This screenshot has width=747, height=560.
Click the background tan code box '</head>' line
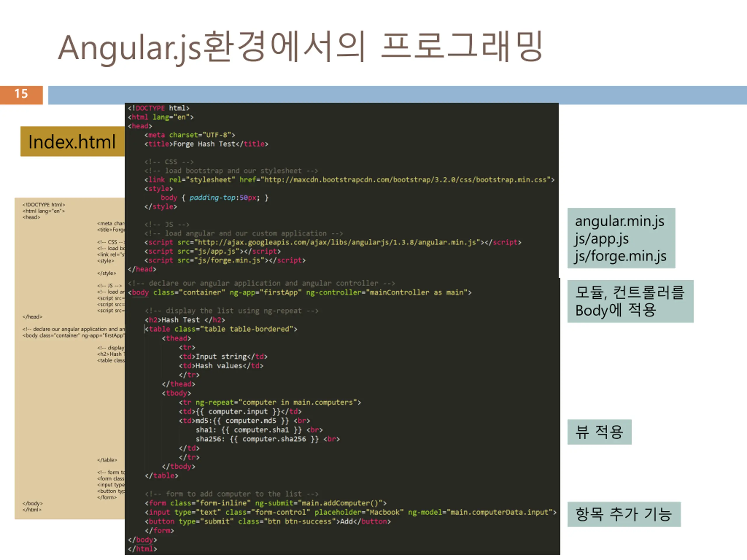coord(32,317)
